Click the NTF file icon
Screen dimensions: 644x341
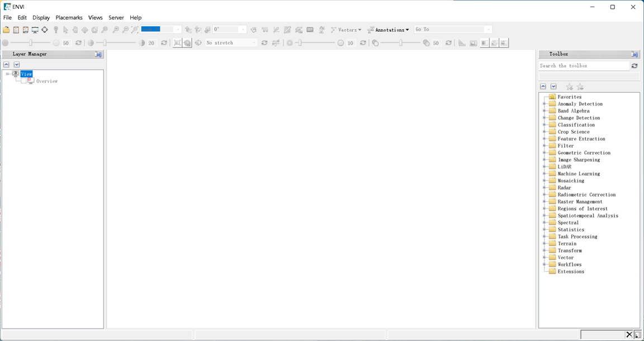point(26,30)
